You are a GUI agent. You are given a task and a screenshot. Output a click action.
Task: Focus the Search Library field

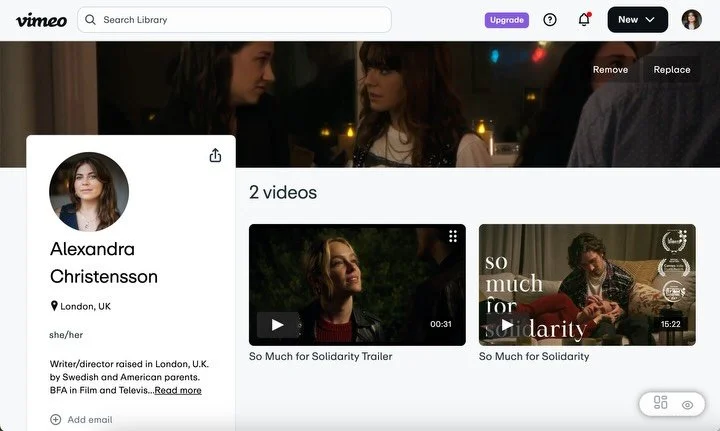click(x=234, y=20)
